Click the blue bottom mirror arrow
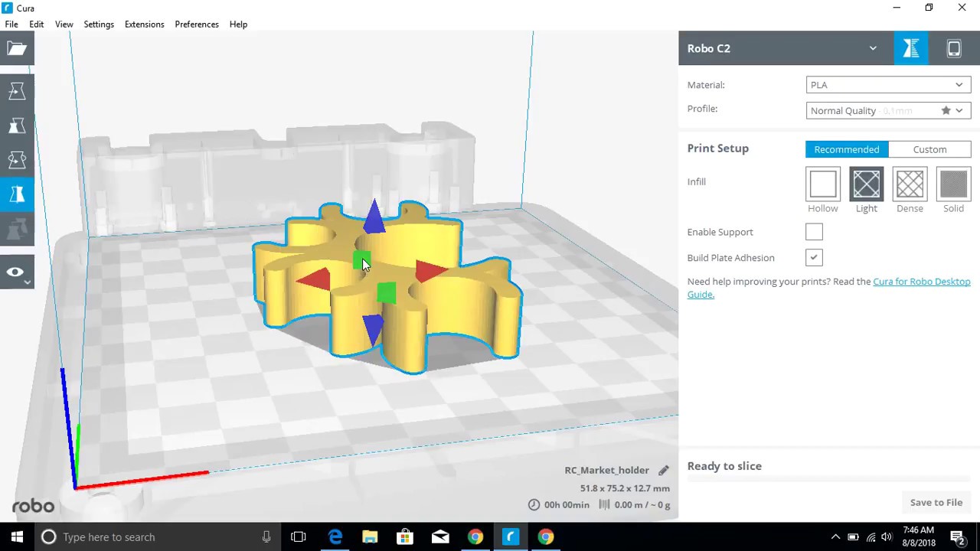980x551 pixels. (x=373, y=330)
